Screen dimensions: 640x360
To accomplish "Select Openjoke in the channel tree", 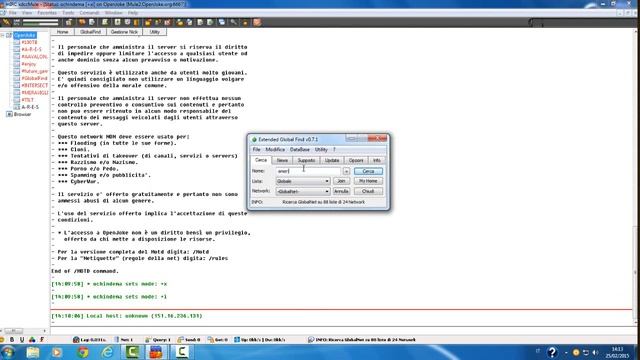I will click(25, 36).
